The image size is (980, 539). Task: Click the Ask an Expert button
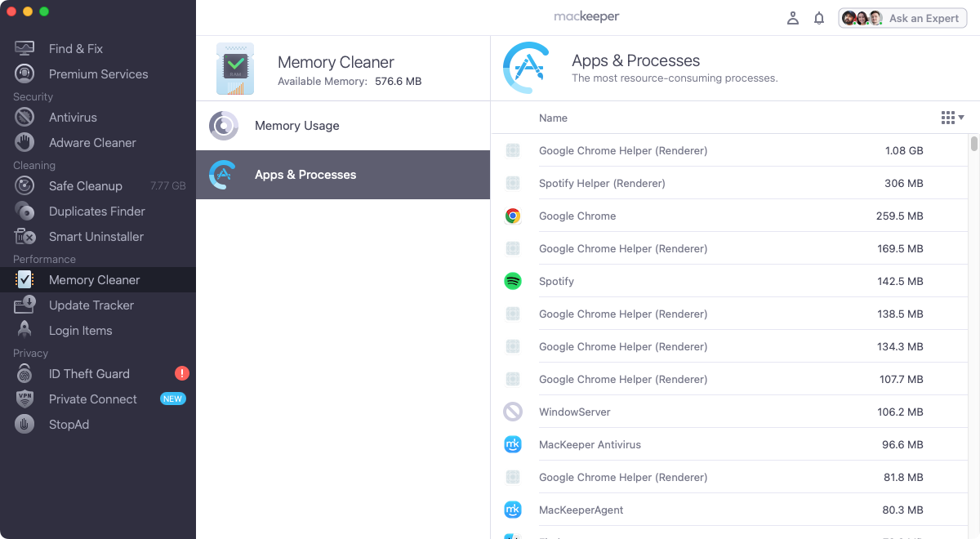902,18
